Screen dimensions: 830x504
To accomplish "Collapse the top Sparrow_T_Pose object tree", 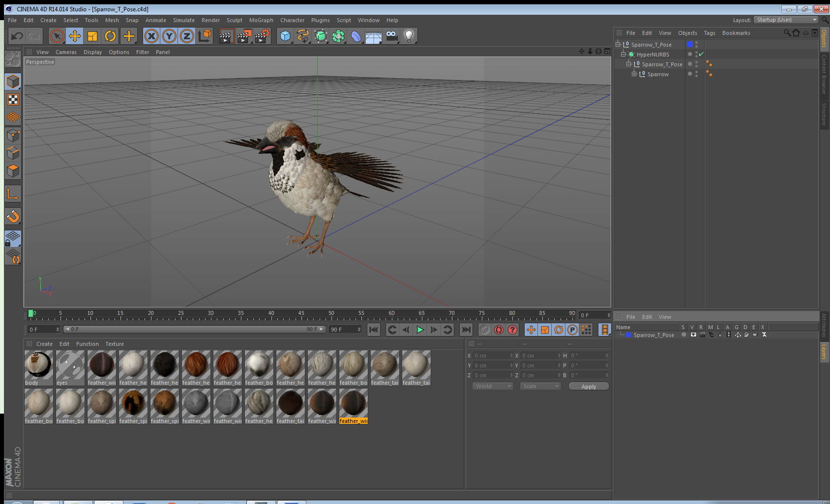I will (x=618, y=44).
